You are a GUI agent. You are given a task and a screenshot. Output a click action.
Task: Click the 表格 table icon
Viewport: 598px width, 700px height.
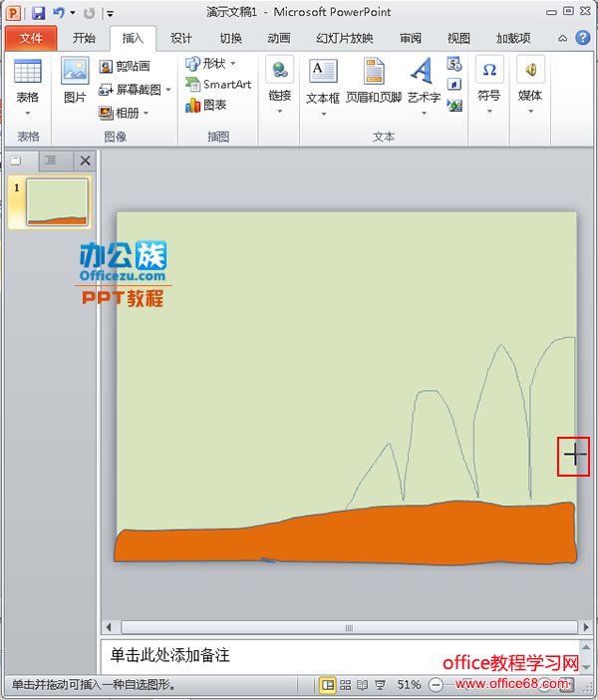coord(28,72)
